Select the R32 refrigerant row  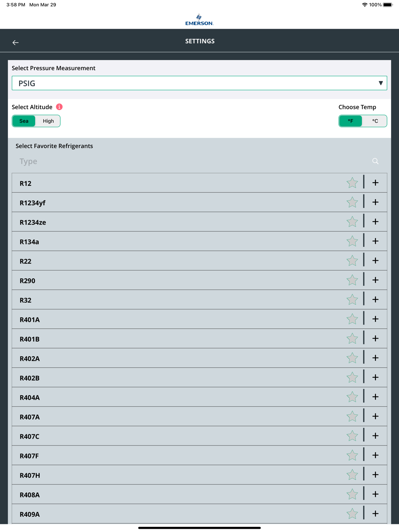point(199,300)
